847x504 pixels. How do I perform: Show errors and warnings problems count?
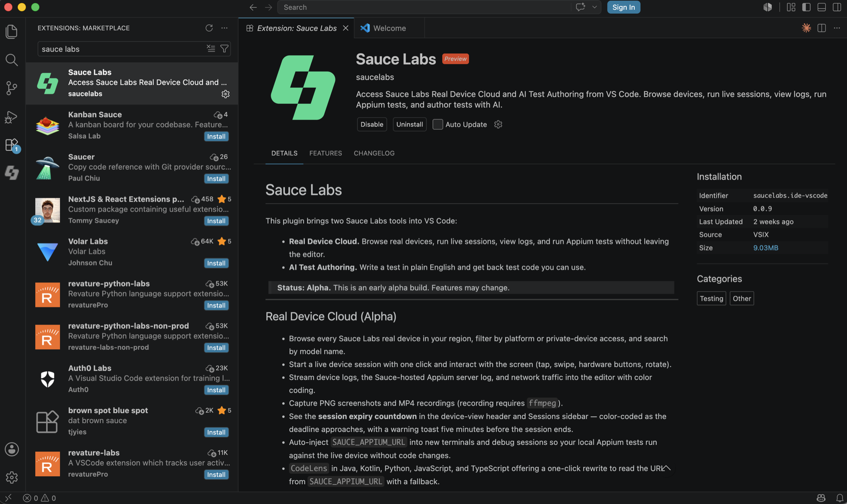point(39,498)
